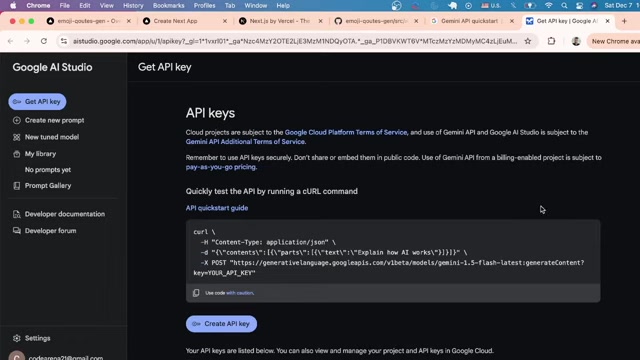Click the Google AI Studio logo text
This screenshot has height=360, width=640.
[x=52, y=67]
